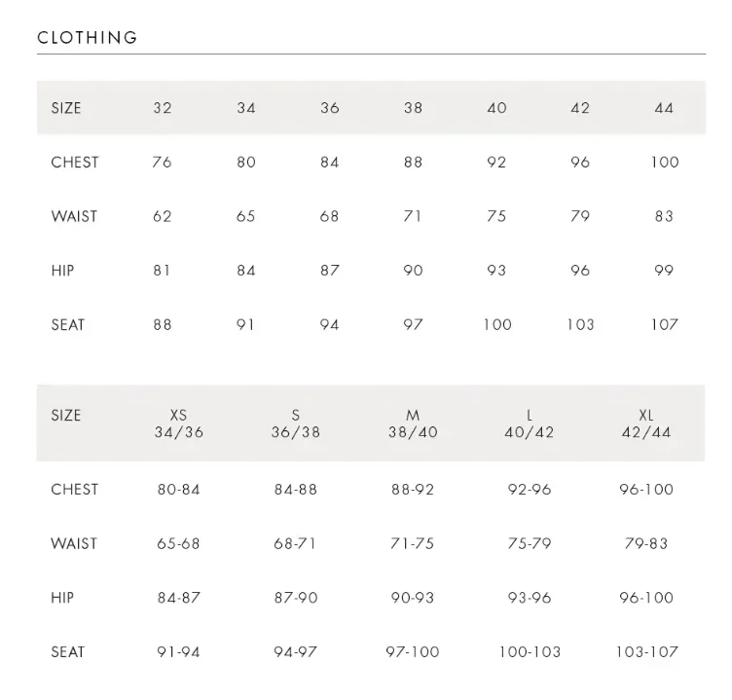The height and width of the screenshot is (700, 732).
Task: Click the waist range 65-68 for size XS
Action: [x=178, y=543]
